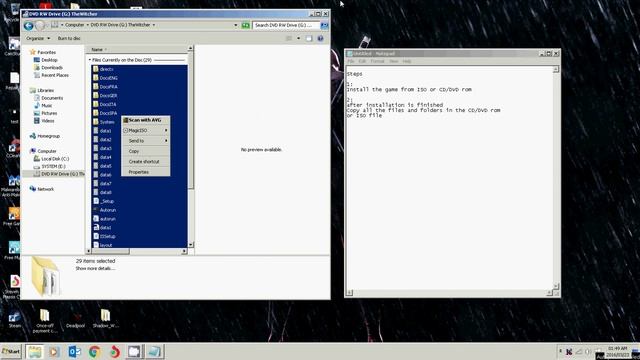Open Homegroup in navigation pane
The image size is (640, 360).
point(45,136)
